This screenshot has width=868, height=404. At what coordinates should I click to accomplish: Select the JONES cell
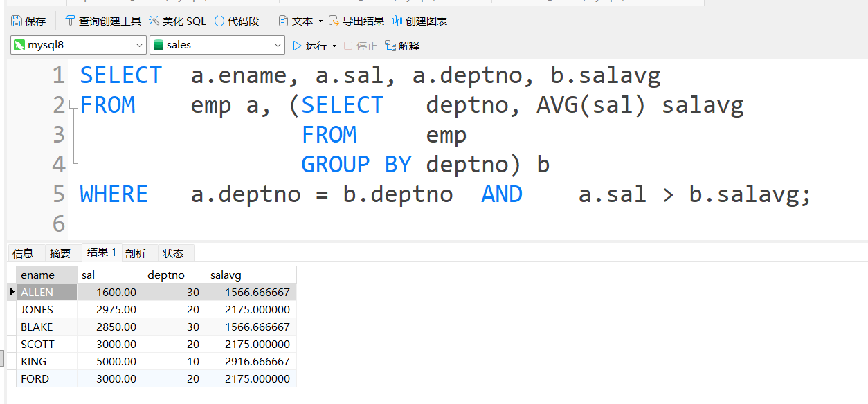click(46, 309)
